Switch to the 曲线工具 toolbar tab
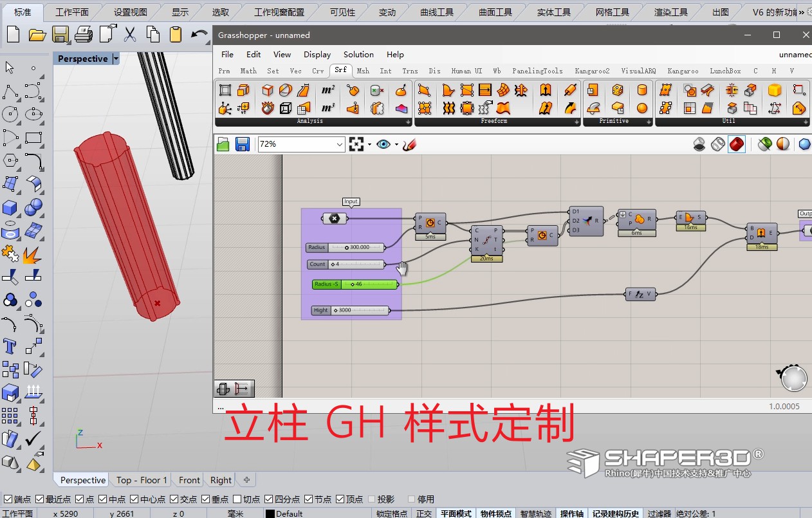 437,12
